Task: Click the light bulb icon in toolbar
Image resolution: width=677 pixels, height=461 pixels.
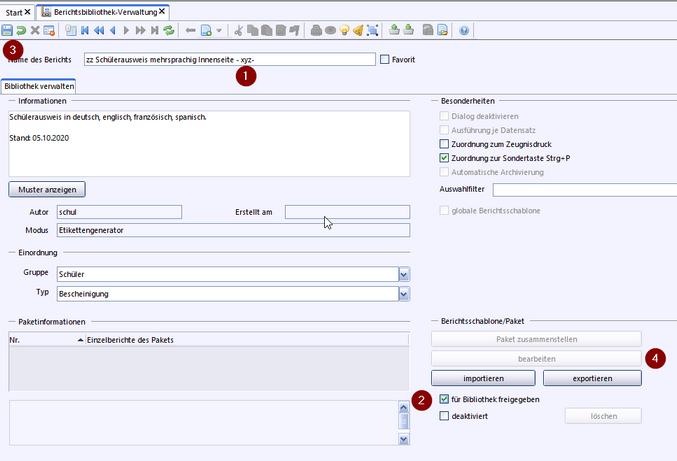Action: pyautogui.click(x=344, y=31)
